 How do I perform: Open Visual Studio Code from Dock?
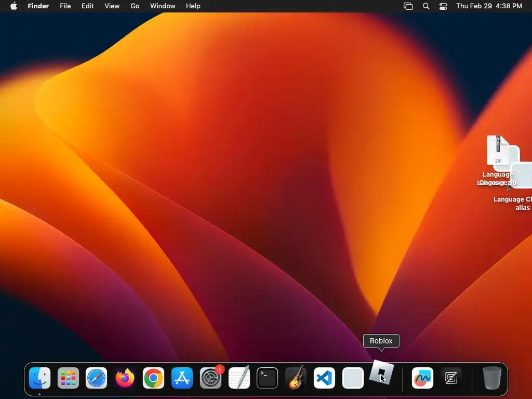pos(324,378)
